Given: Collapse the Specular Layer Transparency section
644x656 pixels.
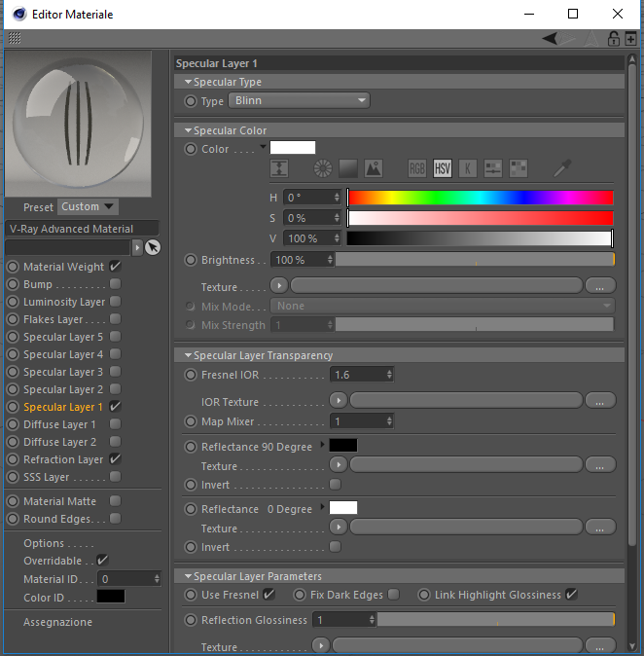Looking at the screenshot, I should 188,355.
